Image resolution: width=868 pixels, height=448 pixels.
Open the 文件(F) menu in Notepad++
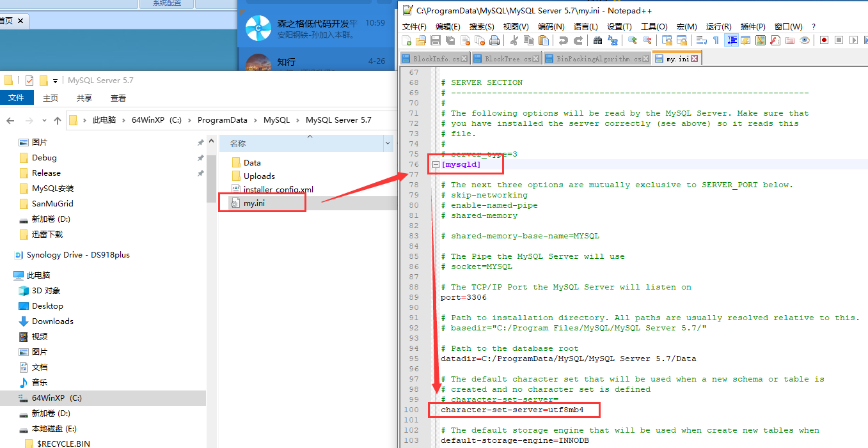click(414, 26)
